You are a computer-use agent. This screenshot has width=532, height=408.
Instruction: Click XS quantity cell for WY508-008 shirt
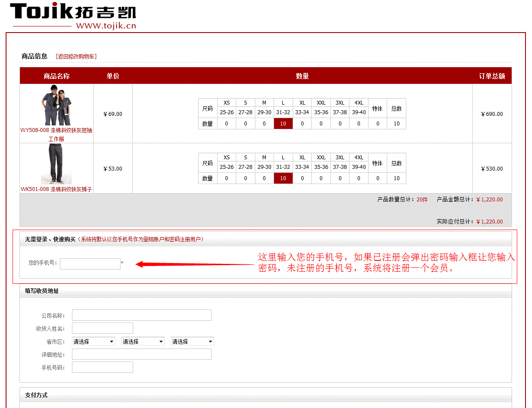pyautogui.click(x=227, y=124)
